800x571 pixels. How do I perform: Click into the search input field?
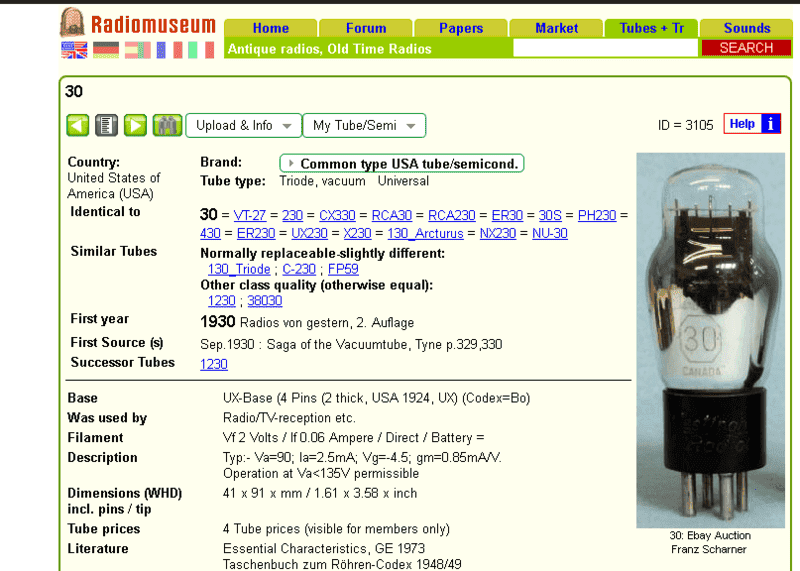(605, 48)
